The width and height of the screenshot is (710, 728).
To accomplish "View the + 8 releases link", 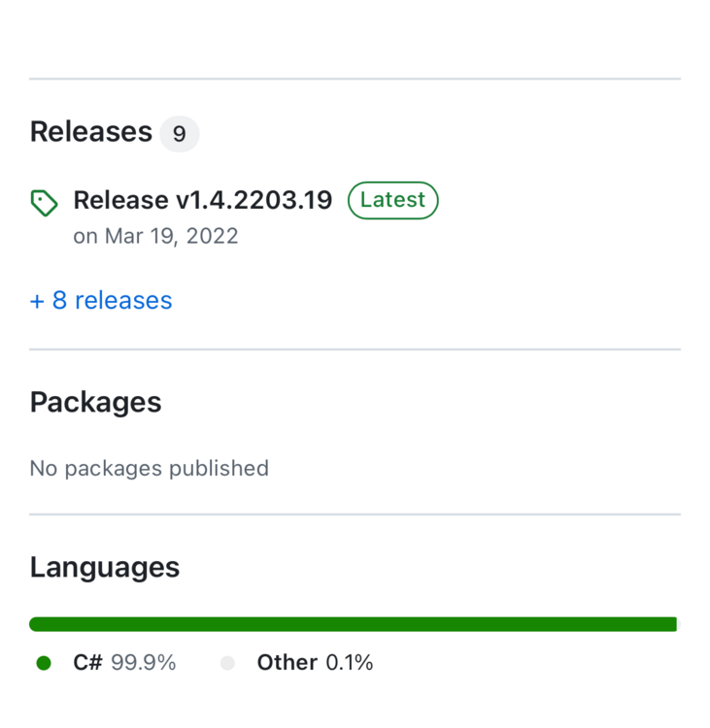I will click(x=101, y=300).
